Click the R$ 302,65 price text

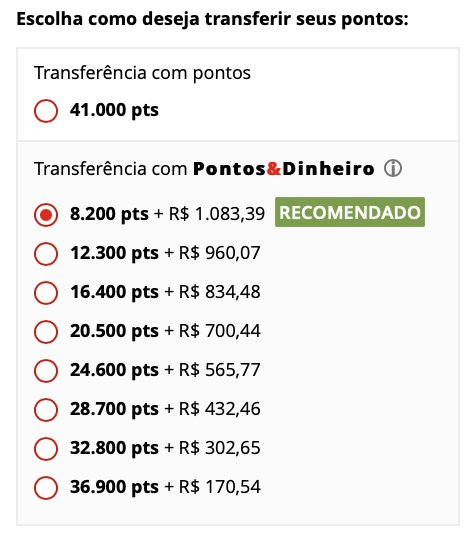(x=220, y=448)
